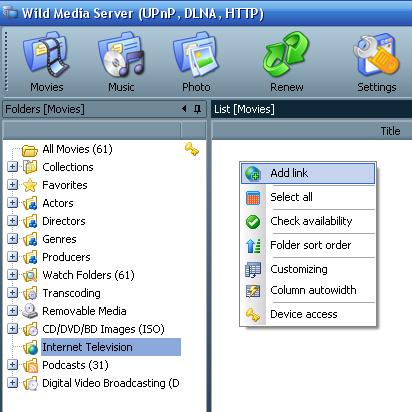Click the Collections folder icon
The height and width of the screenshot is (412, 412).
click(30, 167)
